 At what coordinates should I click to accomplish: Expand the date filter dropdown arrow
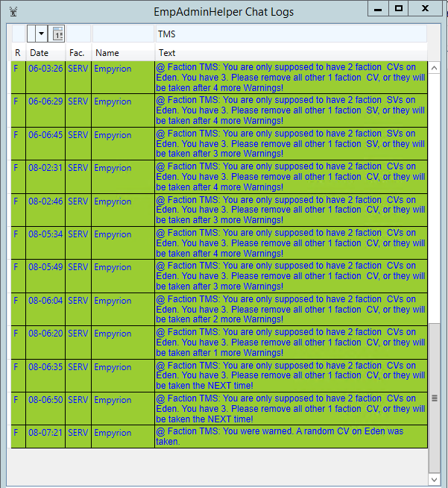[41, 34]
